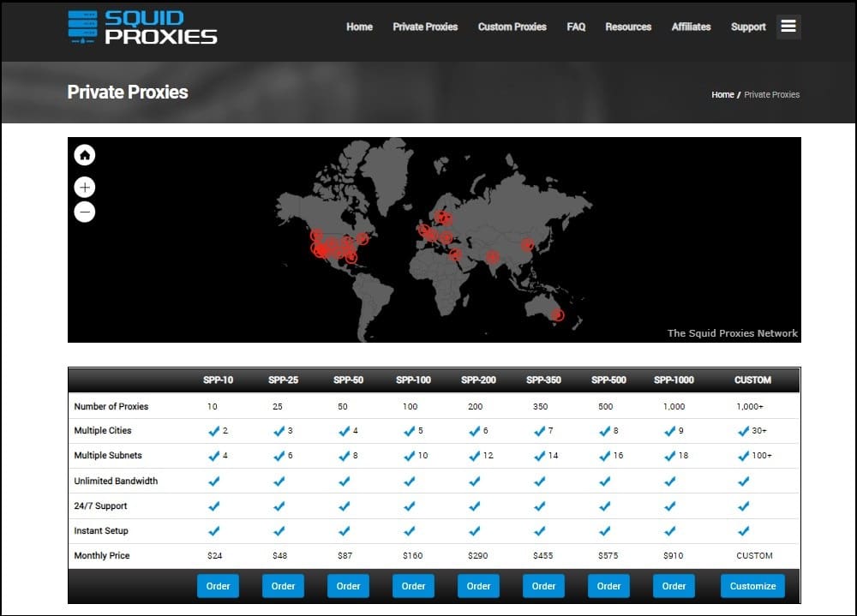Open the hamburger menu icon
Screen dimensions: 857x616
click(x=788, y=27)
